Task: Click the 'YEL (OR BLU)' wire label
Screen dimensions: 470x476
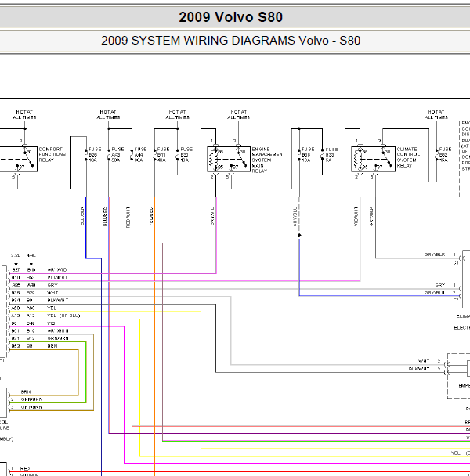Action: pyautogui.click(x=63, y=316)
